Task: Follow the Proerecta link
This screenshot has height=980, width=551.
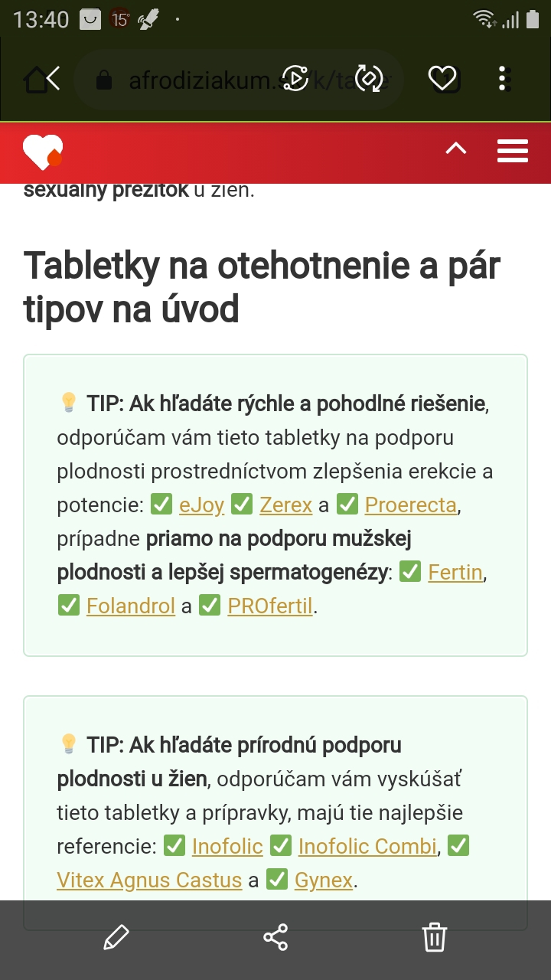Action: tap(411, 505)
